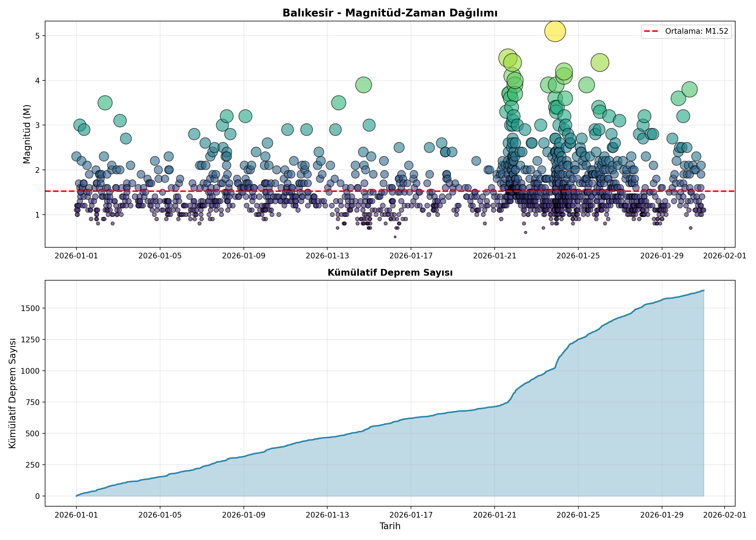
Task: Click "2026-01-01" date under the cumulative chart
Action: click(76, 515)
